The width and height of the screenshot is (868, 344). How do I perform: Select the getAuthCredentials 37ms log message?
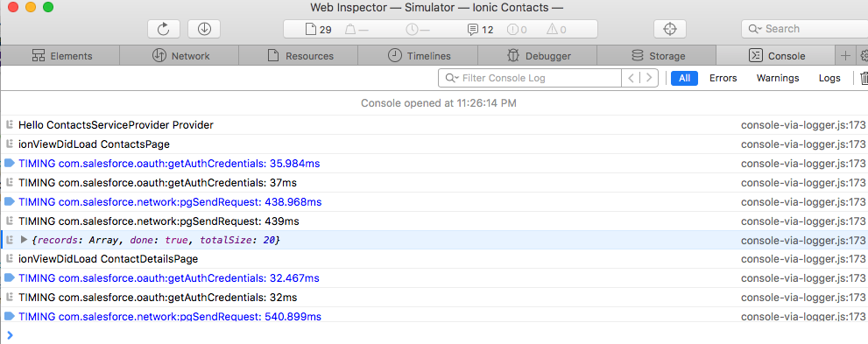point(158,183)
